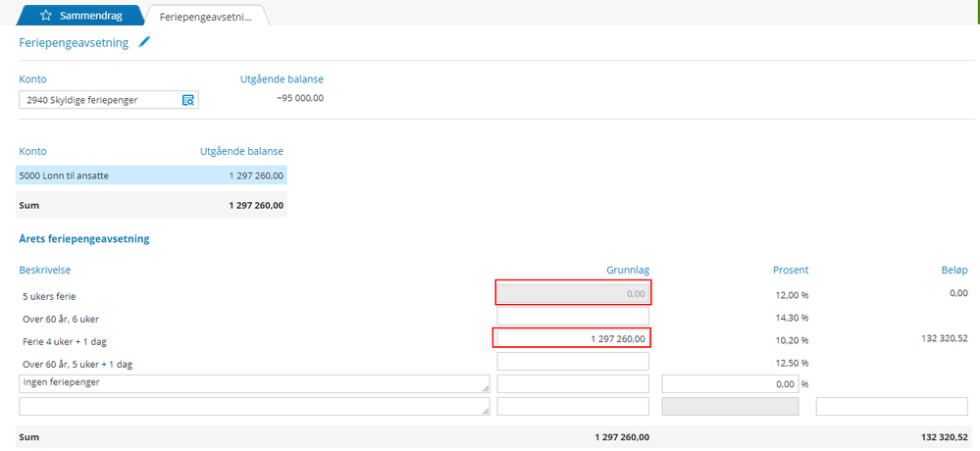980x451 pixels.
Task: Click the 5 ukers ferie Grunnlag field
Action: pos(573,292)
